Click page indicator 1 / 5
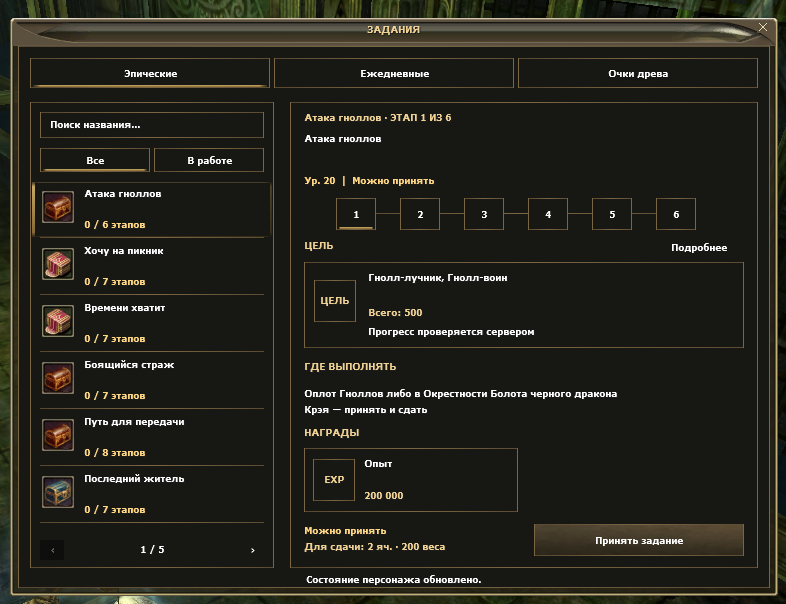Viewport: 786px width, 604px height. [x=152, y=549]
